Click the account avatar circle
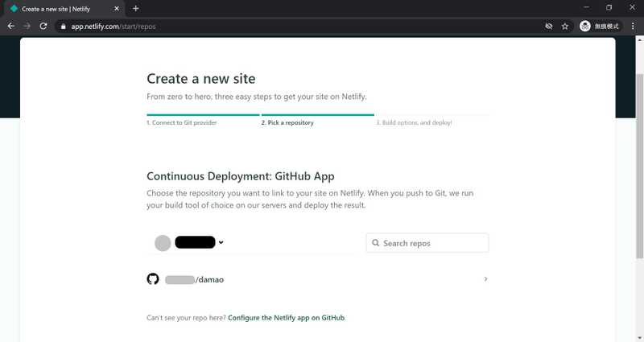644x342 pixels. 163,243
